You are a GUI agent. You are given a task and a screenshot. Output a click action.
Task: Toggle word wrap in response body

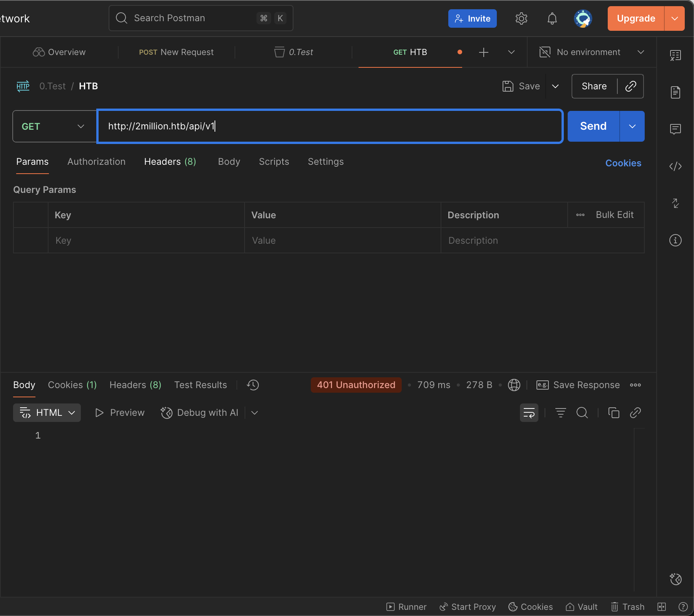(x=529, y=413)
